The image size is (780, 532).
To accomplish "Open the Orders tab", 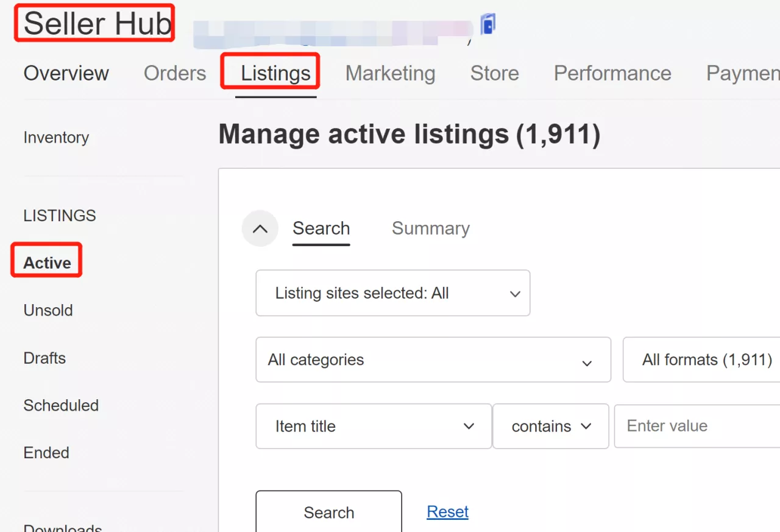I will point(175,74).
